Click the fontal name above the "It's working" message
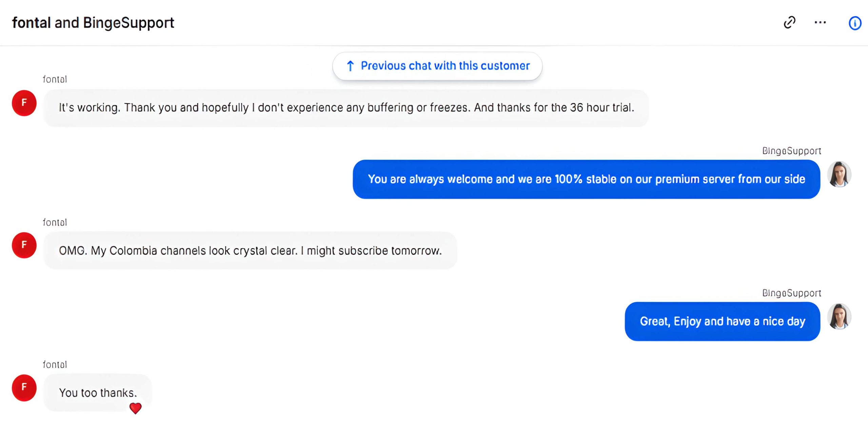 (x=55, y=79)
